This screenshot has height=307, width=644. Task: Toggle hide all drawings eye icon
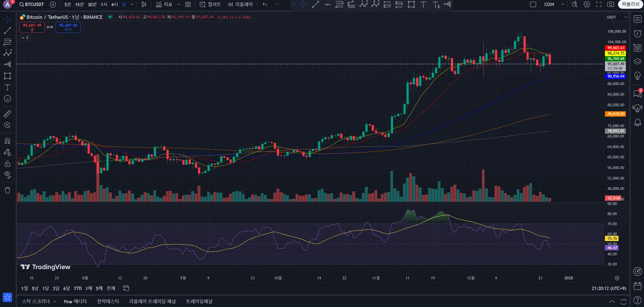click(7, 175)
